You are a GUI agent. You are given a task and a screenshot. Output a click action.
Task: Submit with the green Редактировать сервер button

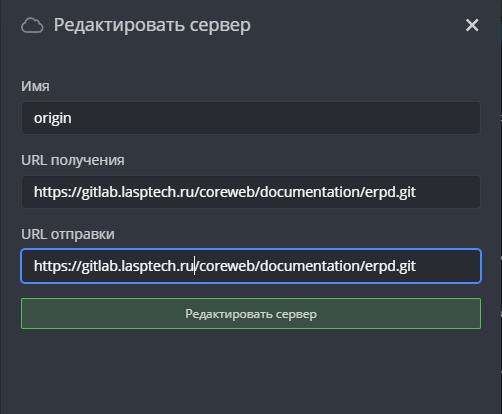click(251, 314)
